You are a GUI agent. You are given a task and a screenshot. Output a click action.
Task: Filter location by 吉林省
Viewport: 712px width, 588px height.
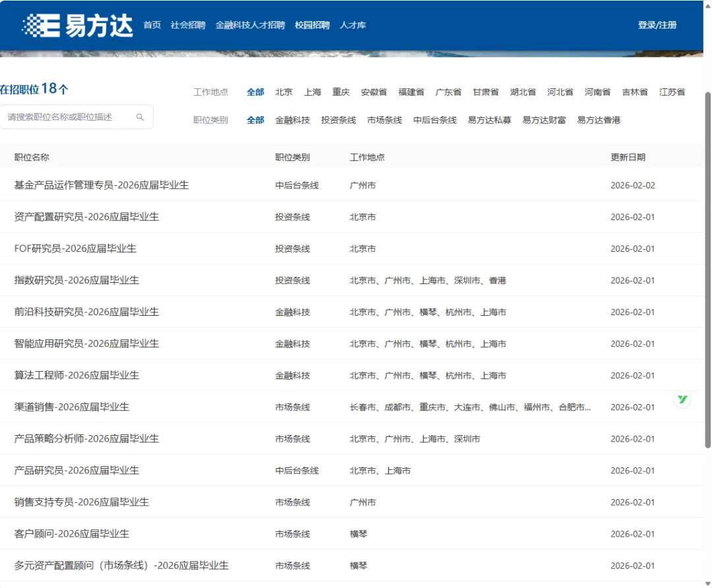634,92
